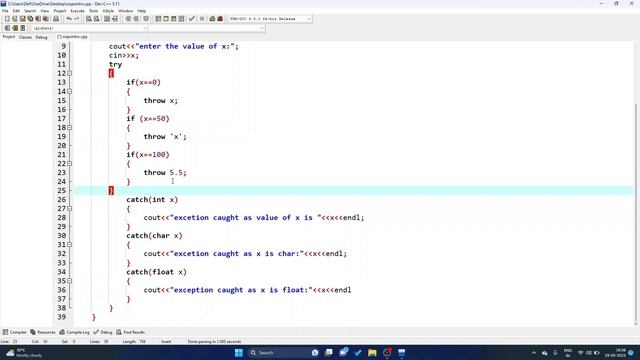Viewport: 640px width, 360px height.
Task: Open the Find Results bottom tab
Action: point(131,332)
